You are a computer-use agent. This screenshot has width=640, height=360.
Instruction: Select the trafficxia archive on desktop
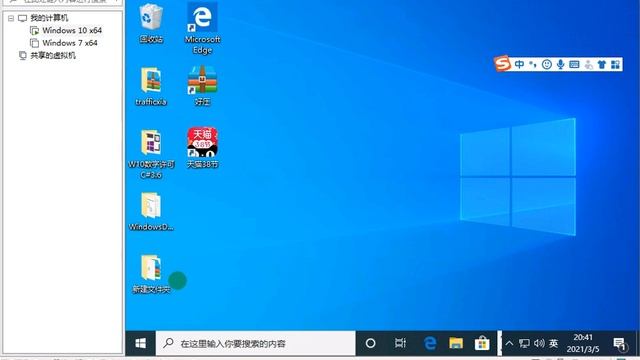pyautogui.click(x=151, y=86)
